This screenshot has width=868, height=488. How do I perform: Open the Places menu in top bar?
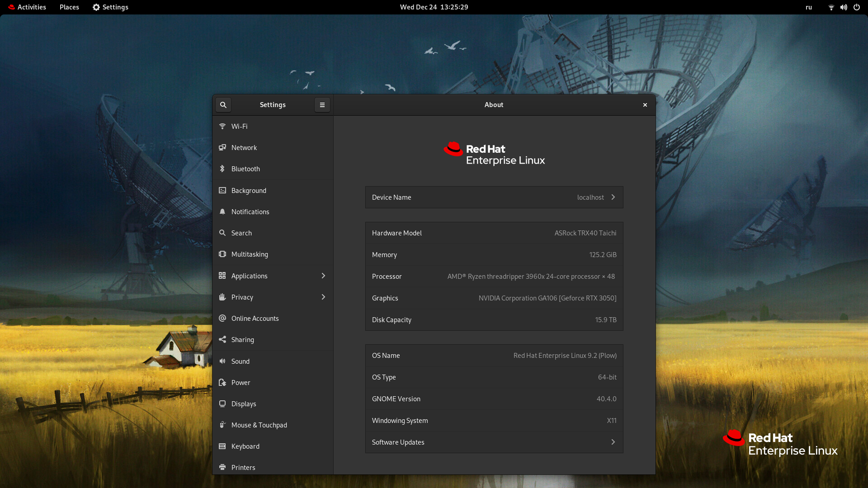(x=69, y=7)
